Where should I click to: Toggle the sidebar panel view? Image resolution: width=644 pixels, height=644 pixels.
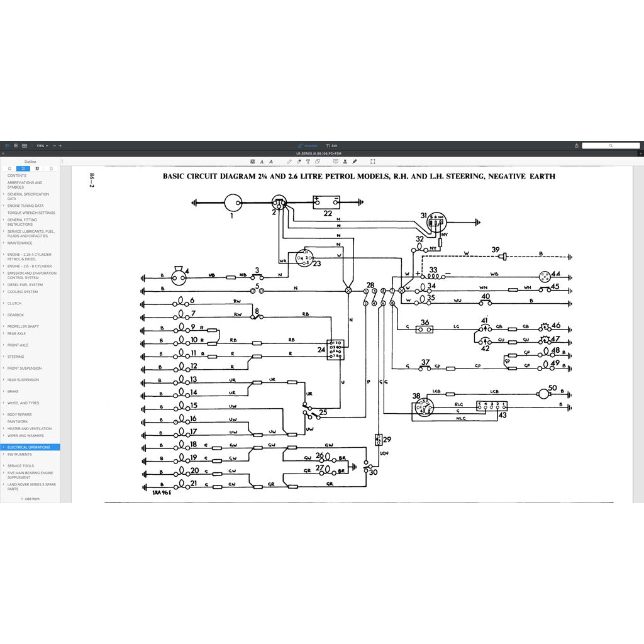7,145
